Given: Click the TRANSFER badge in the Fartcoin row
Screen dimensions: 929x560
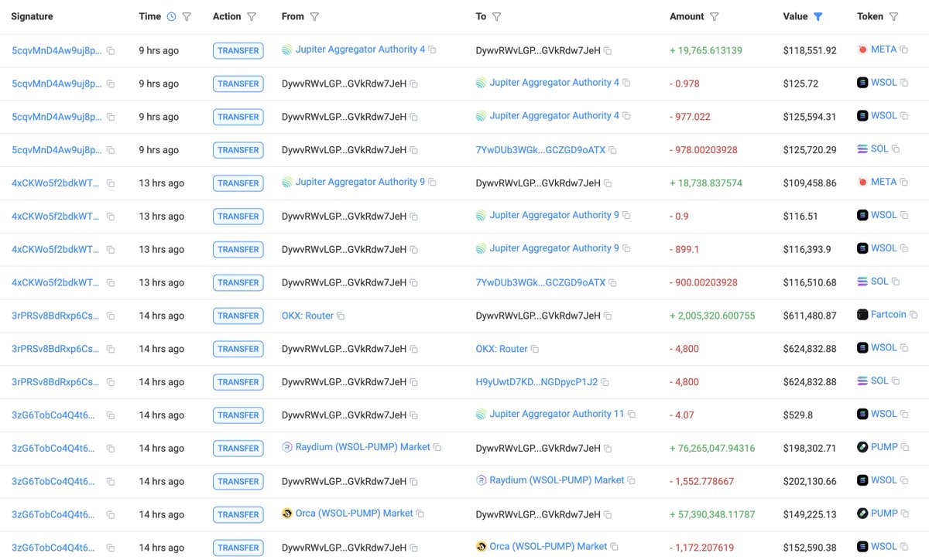Looking at the screenshot, I should point(238,316).
